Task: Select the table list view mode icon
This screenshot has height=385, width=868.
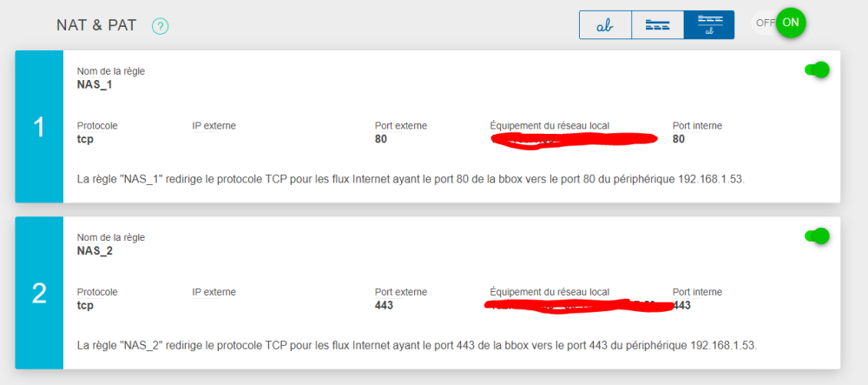Action: [x=658, y=25]
